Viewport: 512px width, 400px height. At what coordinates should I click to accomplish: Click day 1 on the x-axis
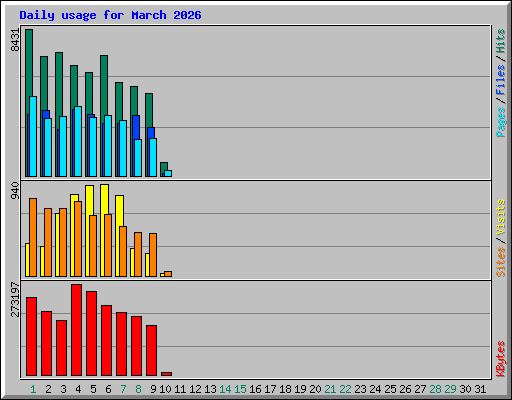(33, 389)
